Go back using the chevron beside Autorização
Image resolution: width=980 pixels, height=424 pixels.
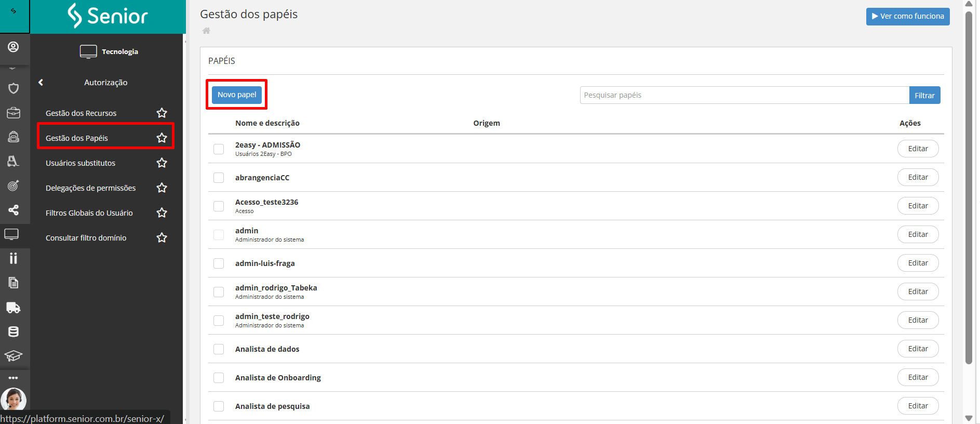pyautogui.click(x=41, y=82)
